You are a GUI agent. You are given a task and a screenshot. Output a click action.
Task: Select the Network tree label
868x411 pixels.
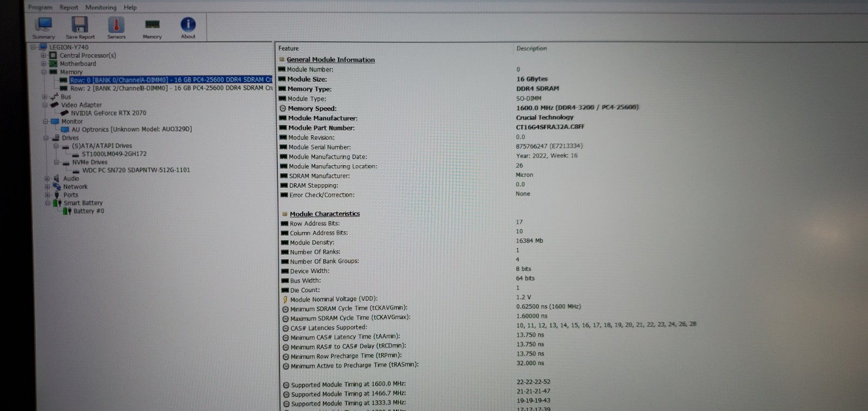click(x=75, y=187)
